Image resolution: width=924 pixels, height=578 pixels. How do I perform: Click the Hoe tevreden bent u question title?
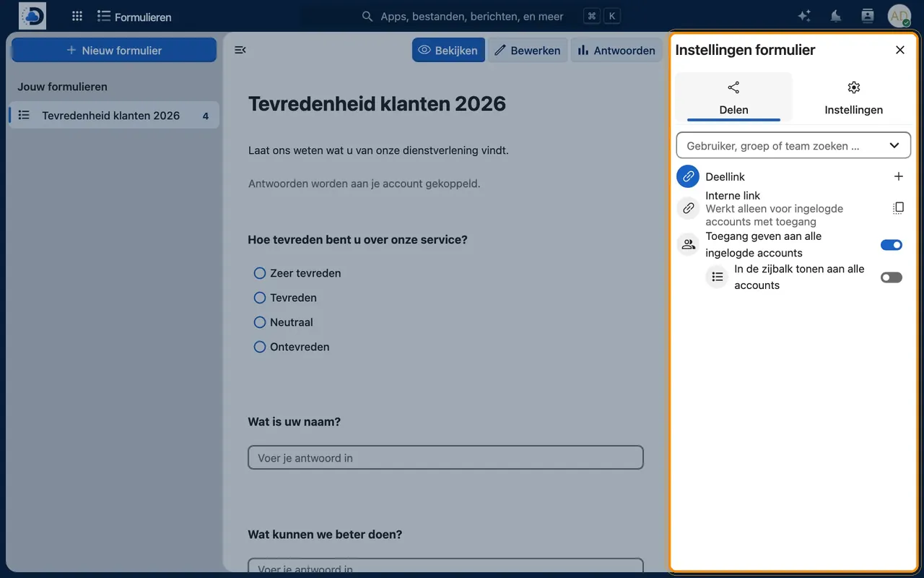coord(358,240)
